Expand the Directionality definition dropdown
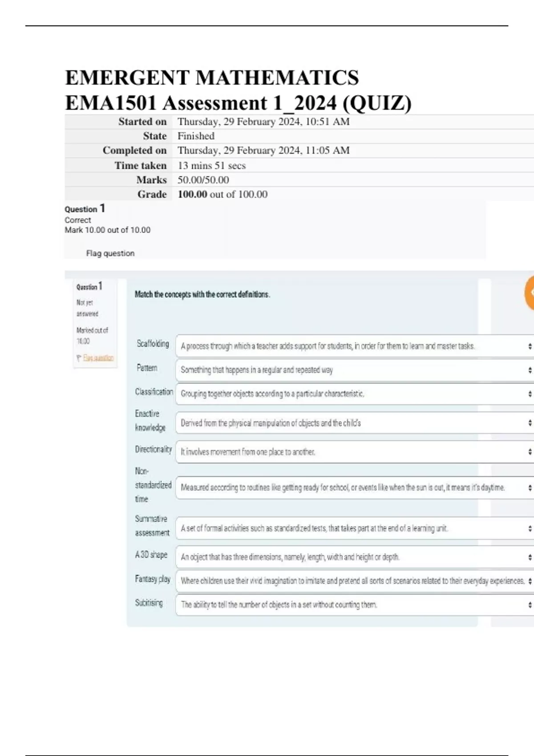 pyautogui.click(x=354, y=452)
